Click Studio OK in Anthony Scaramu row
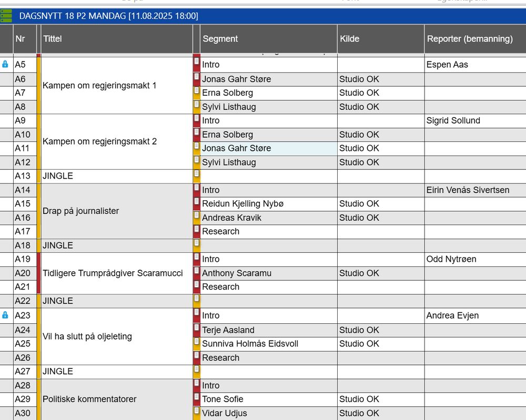This screenshot has height=420, width=526. 359,273
